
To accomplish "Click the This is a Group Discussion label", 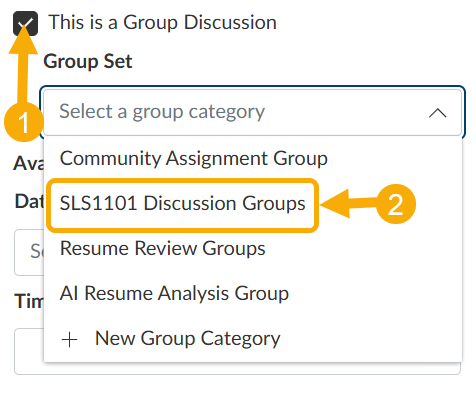I will (163, 23).
